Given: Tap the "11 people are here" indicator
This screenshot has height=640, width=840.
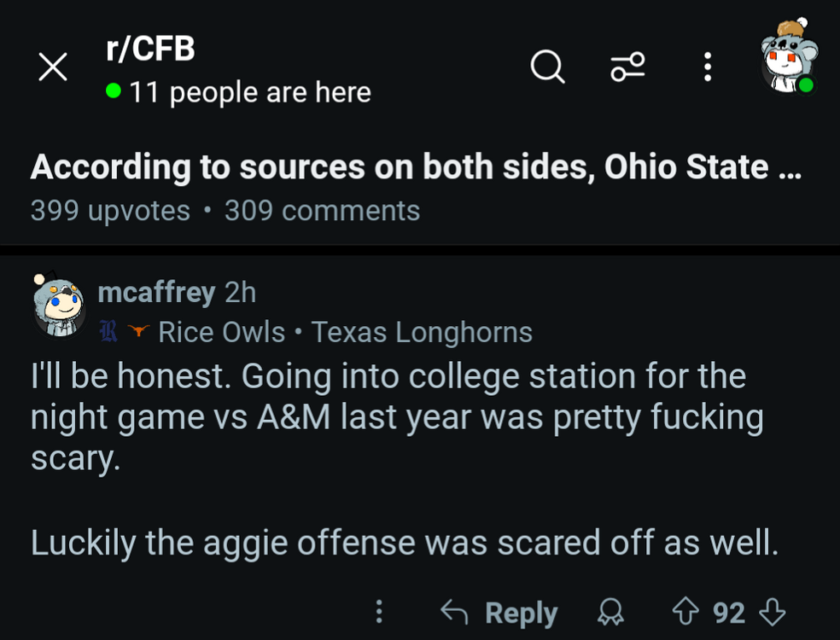Looking at the screenshot, I should click(x=239, y=92).
